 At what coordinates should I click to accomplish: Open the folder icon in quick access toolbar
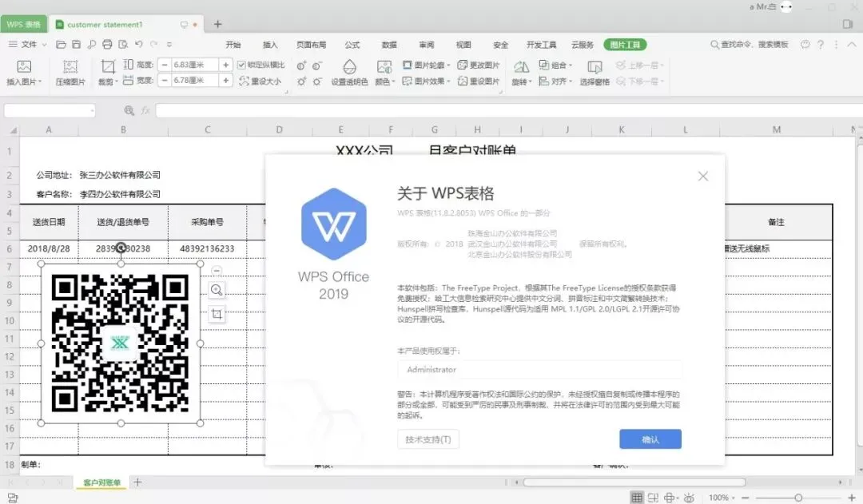61,45
